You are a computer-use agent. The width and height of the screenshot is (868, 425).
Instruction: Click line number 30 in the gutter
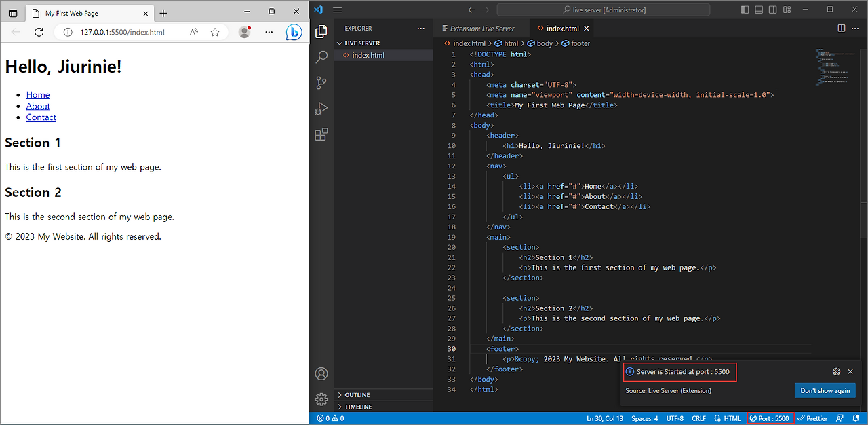click(452, 349)
